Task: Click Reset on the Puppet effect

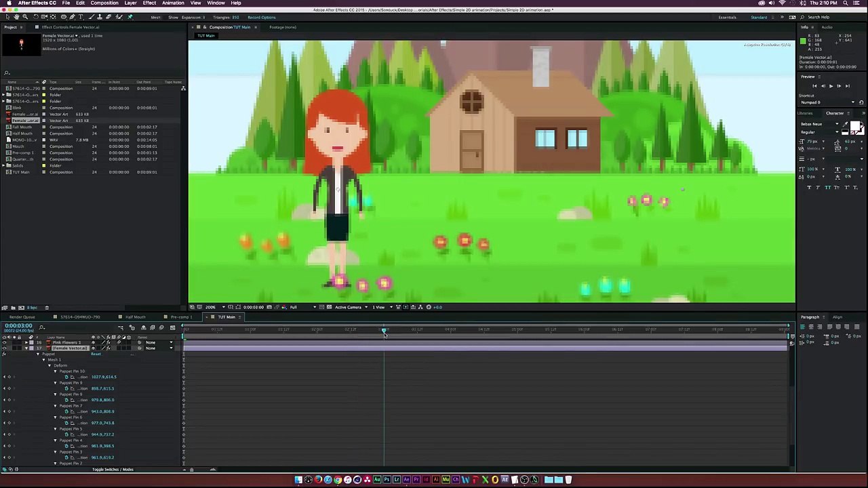Action: point(96,354)
